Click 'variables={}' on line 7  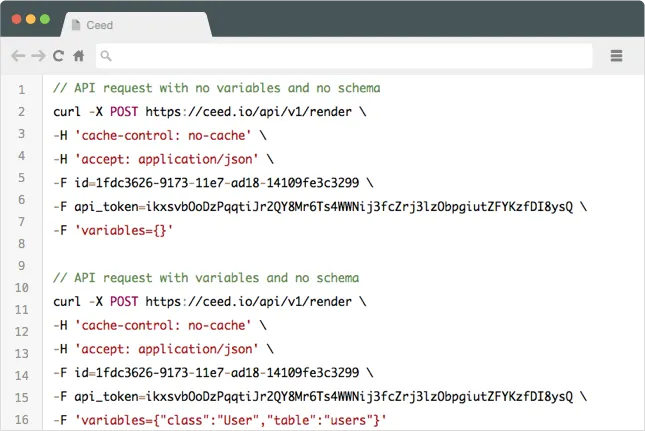coord(124,230)
